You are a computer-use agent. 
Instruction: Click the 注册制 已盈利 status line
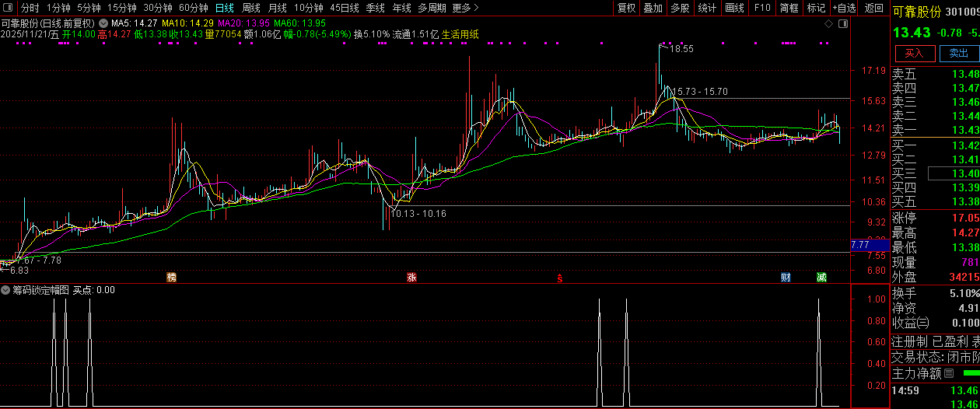(935, 342)
